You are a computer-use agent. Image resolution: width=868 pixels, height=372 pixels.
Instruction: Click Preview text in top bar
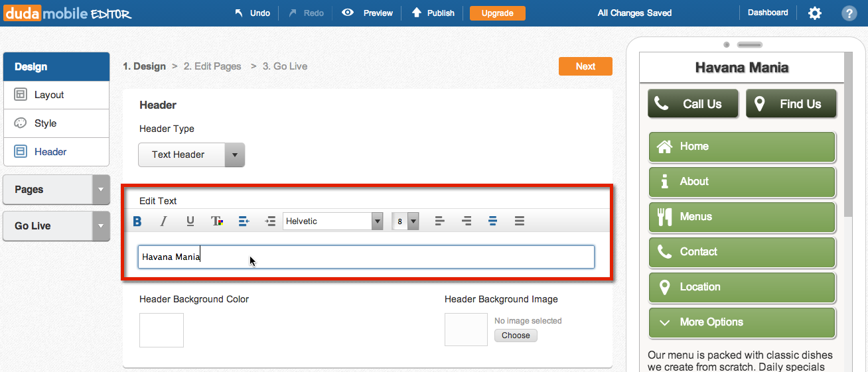pos(378,13)
